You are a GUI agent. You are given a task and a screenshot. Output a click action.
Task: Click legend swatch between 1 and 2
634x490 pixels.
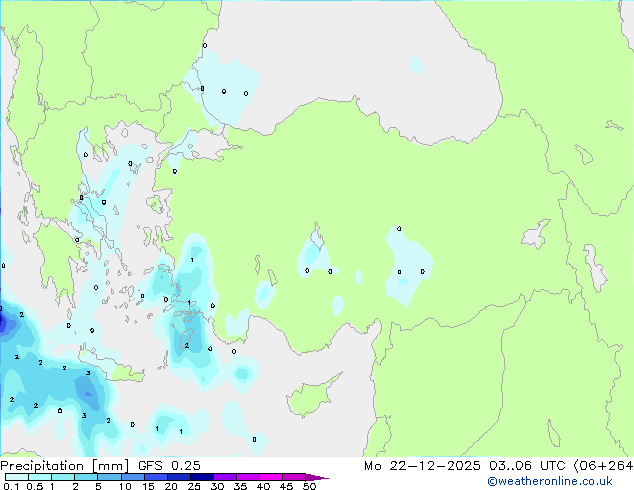63,477
